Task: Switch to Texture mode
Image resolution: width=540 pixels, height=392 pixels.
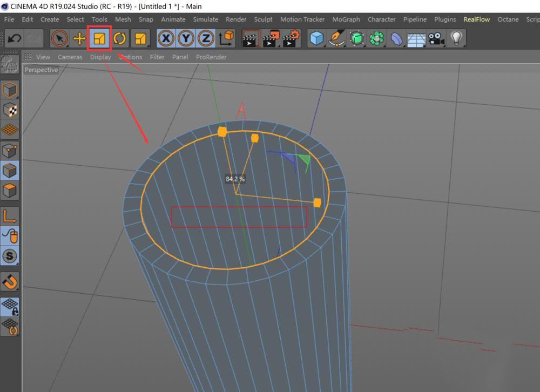Action: (10, 110)
